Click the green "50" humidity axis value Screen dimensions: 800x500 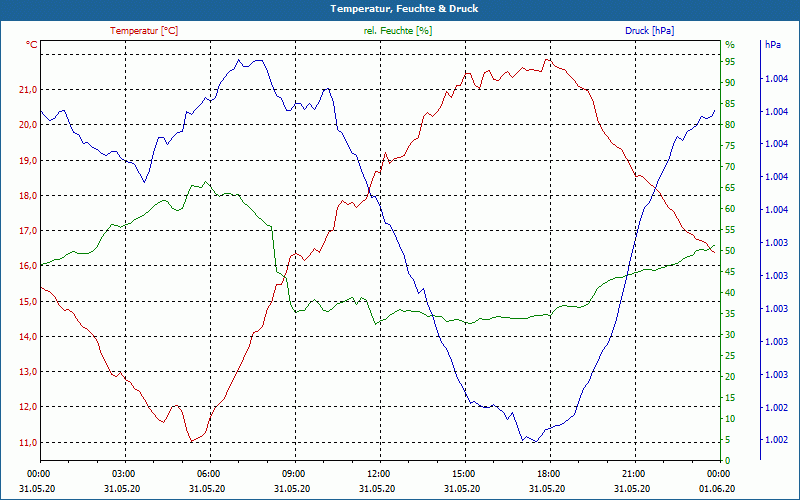tap(730, 251)
